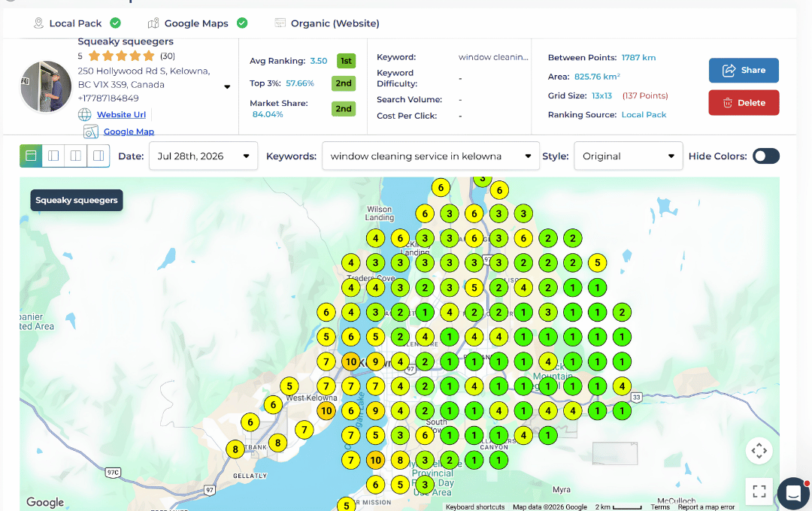Click the grid point 8 near Gellatly
Screen dimensions: 812x511
pyautogui.click(x=235, y=449)
